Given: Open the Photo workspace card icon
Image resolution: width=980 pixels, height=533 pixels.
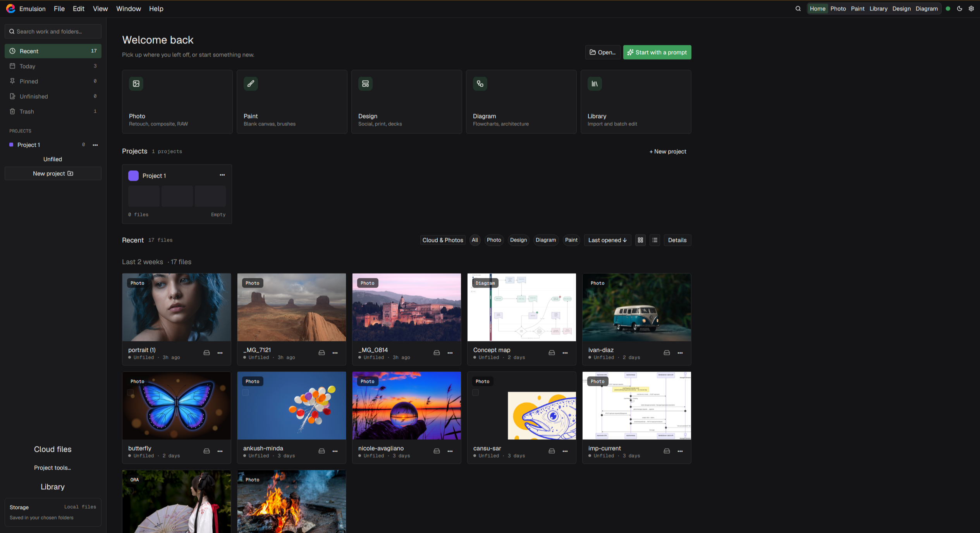Looking at the screenshot, I should pos(136,84).
